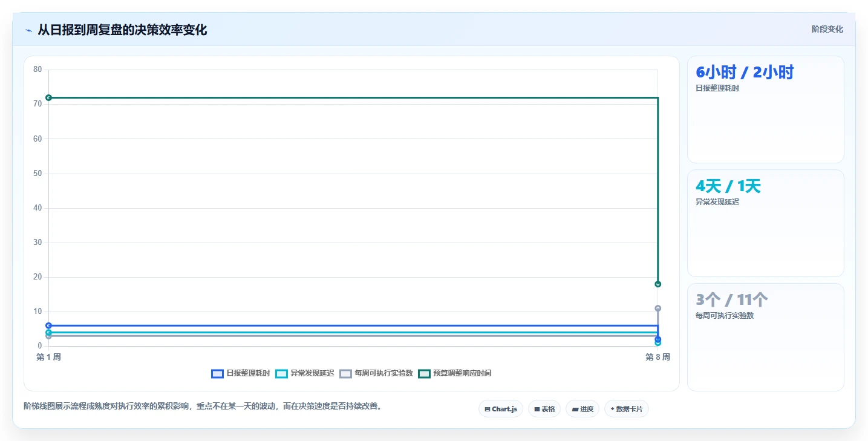The height and width of the screenshot is (441, 868).
Task: Select the 4天 / 1天 stat card
Action: click(766, 223)
